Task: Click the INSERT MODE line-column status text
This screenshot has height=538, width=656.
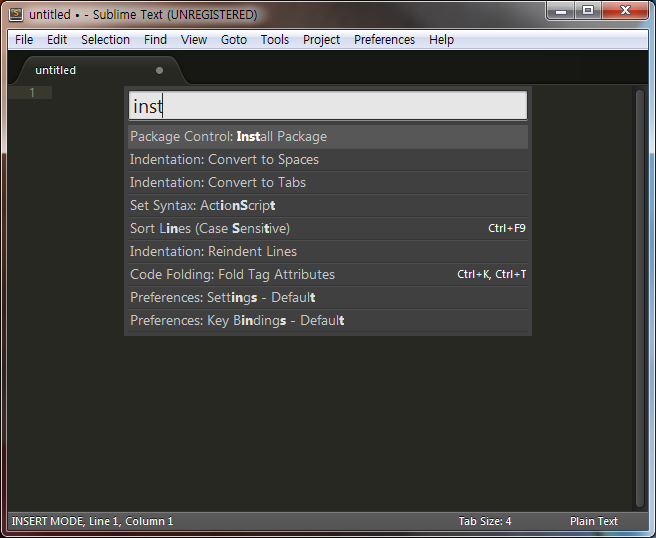Action: point(92,521)
